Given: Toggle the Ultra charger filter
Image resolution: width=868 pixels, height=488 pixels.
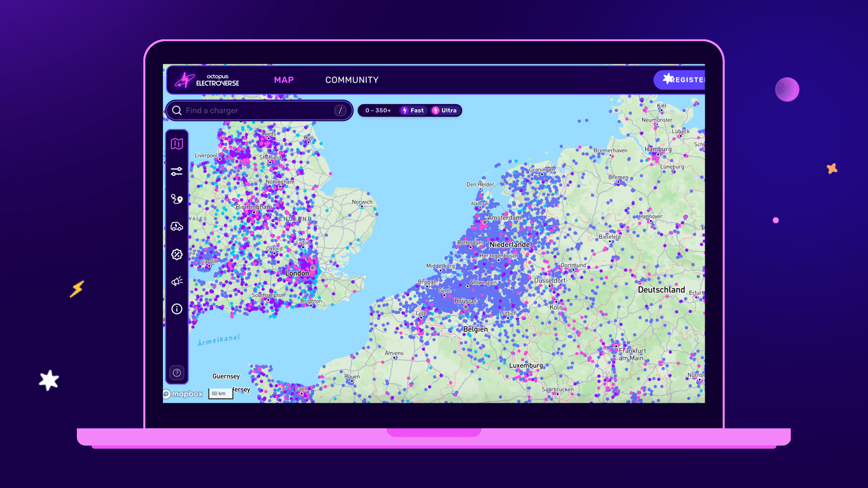Looking at the screenshot, I should [x=445, y=110].
